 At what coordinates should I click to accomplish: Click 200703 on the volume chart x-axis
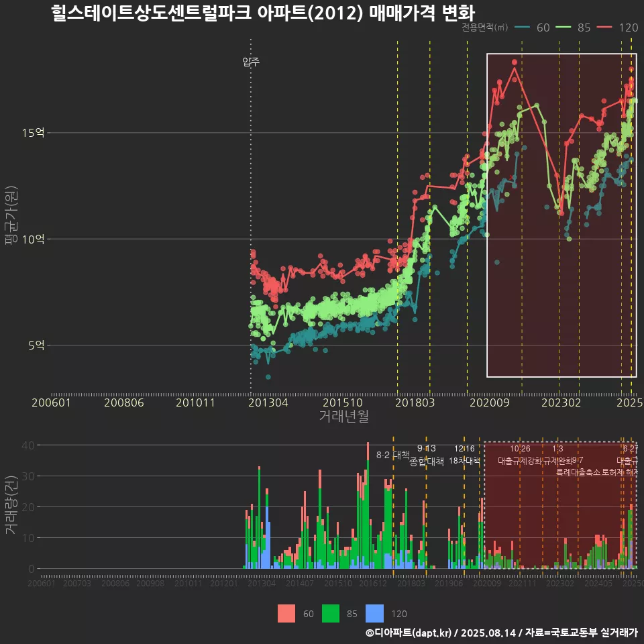tap(77, 583)
